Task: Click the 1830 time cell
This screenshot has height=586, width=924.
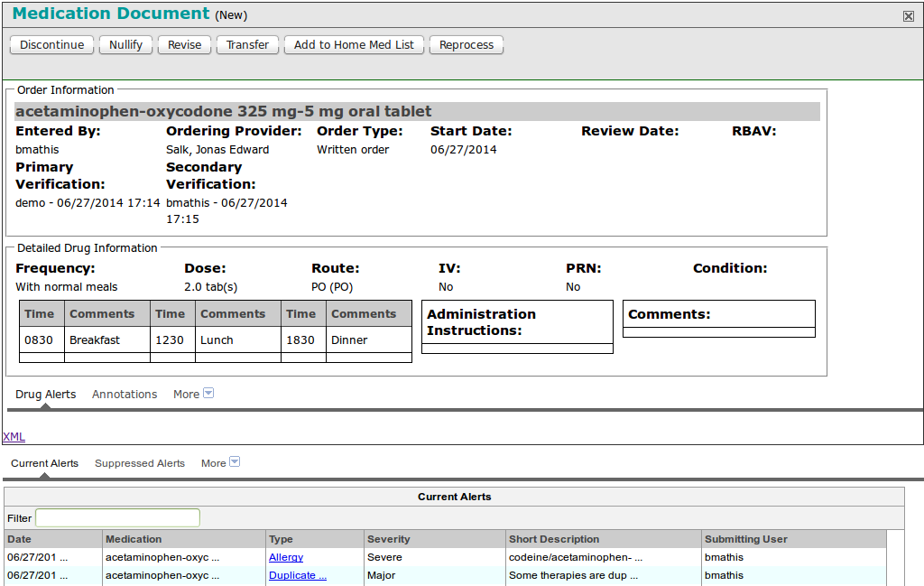Action: [303, 340]
